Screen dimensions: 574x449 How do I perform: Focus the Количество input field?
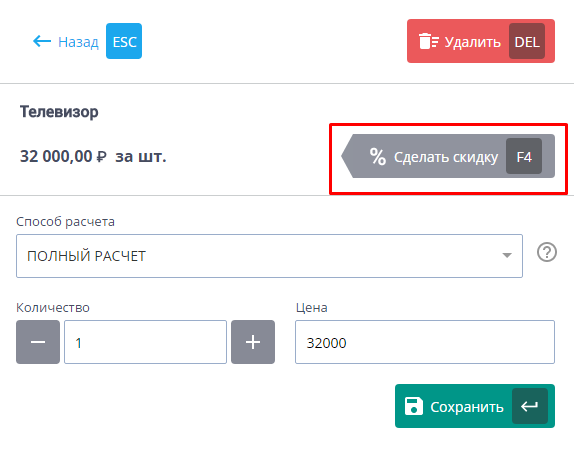145,342
